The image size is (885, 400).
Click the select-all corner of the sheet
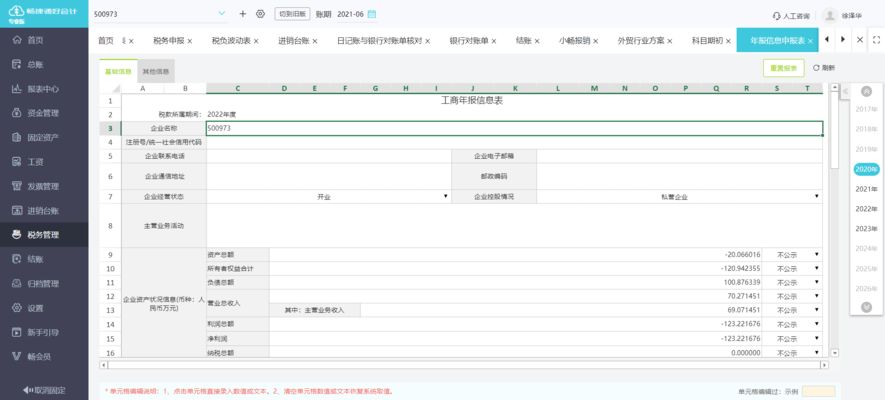[x=111, y=89]
